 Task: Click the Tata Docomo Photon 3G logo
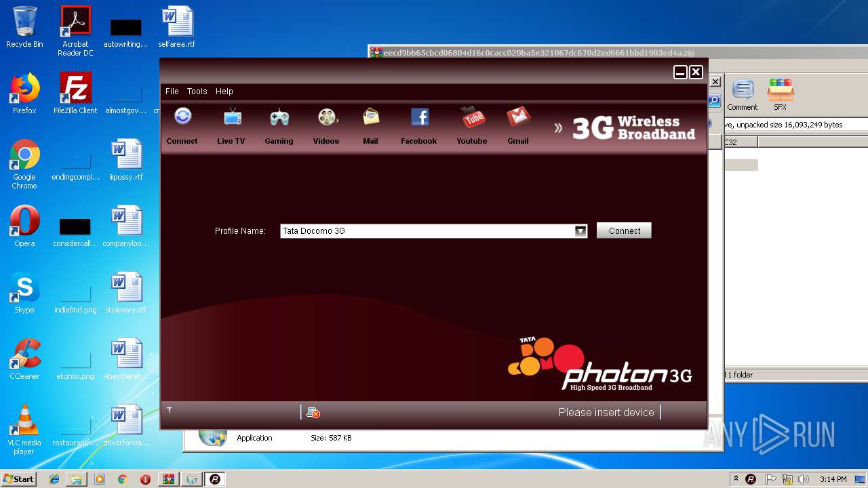point(599,365)
